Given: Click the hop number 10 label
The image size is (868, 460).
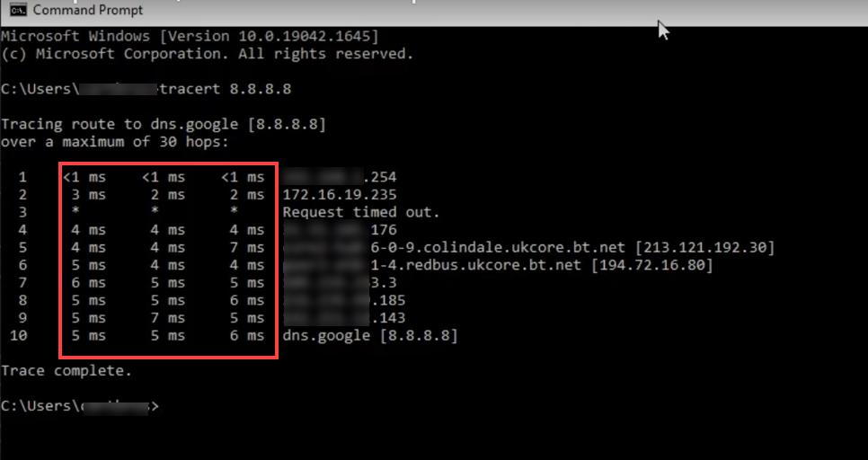Looking at the screenshot, I should (18, 335).
